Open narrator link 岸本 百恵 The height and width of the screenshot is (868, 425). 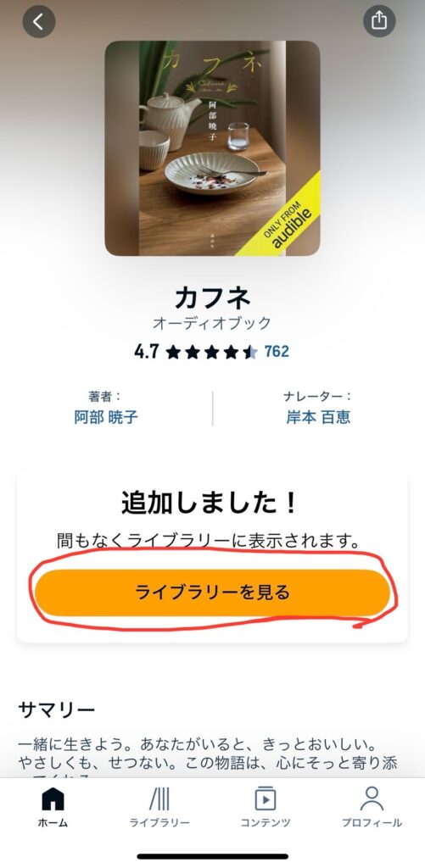(x=318, y=417)
